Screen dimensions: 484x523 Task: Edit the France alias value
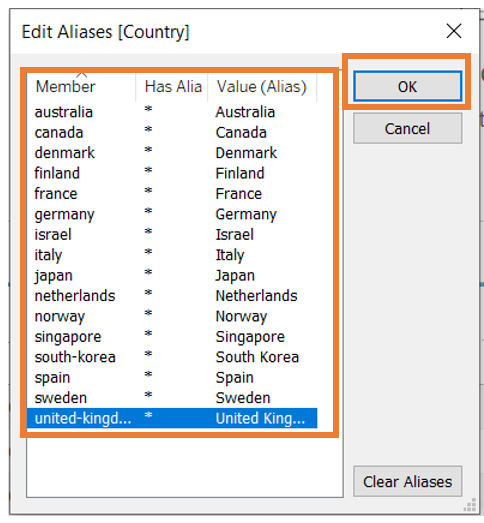238,194
